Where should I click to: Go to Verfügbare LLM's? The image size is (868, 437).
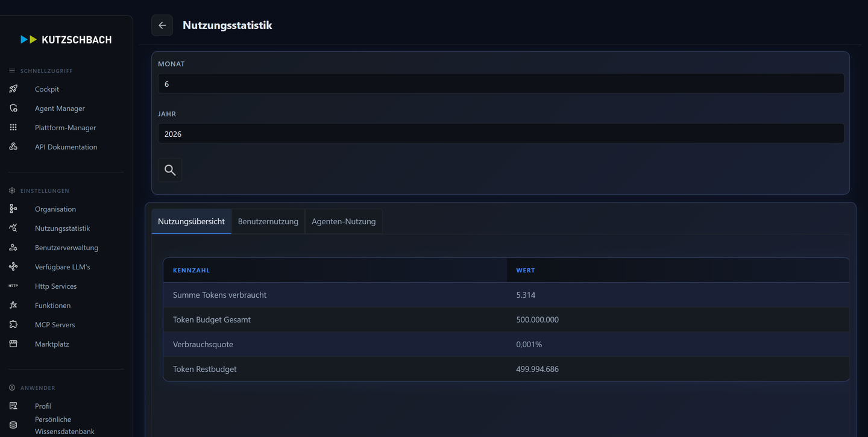tap(62, 267)
